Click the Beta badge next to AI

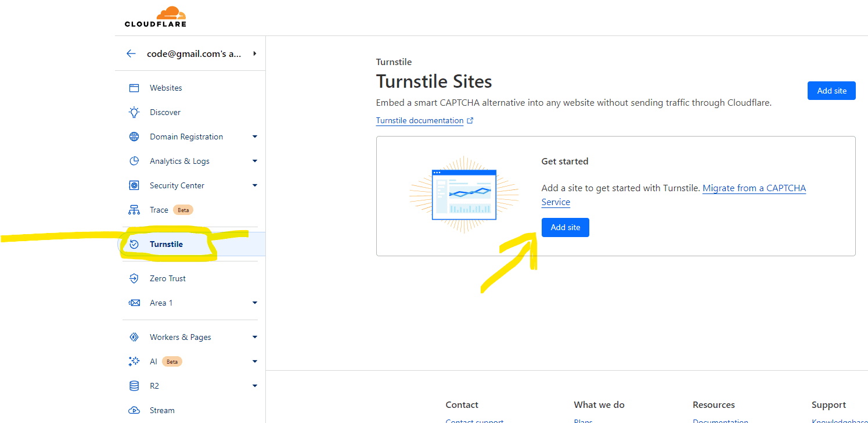point(172,361)
